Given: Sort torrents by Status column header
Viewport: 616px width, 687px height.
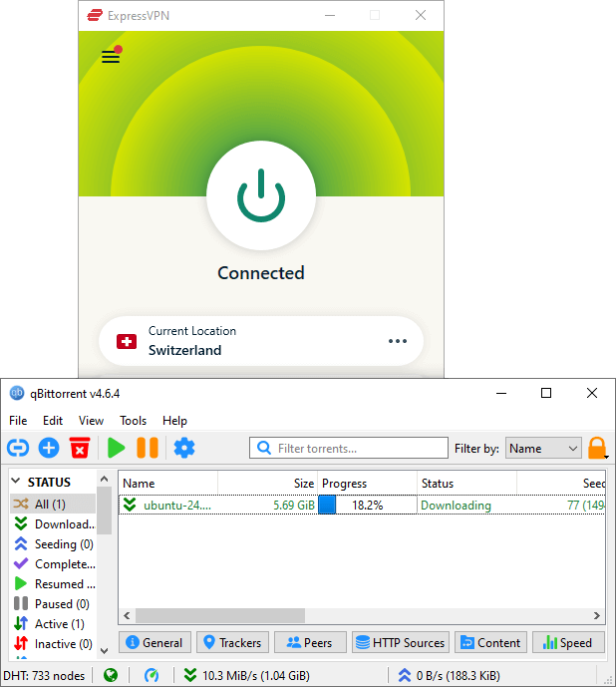Looking at the screenshot, I should pos(466,484).
